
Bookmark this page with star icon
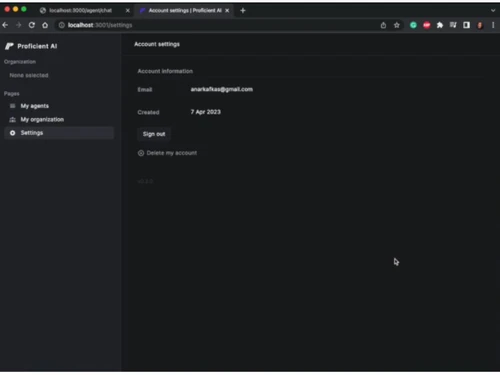click(397, 25)
